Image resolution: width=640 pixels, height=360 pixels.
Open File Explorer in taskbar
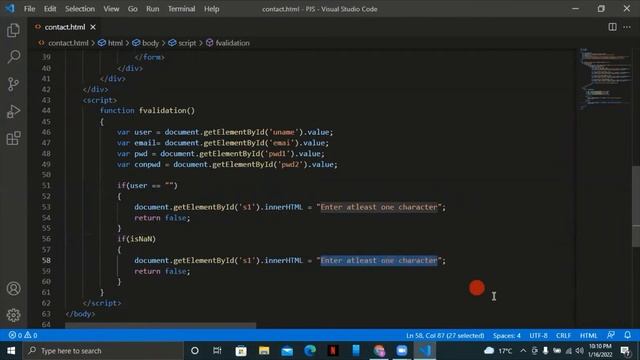click(x=264, y=350)
